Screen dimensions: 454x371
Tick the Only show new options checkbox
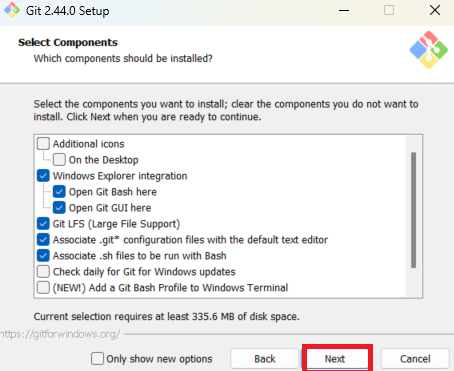click(x=97, y=359)
